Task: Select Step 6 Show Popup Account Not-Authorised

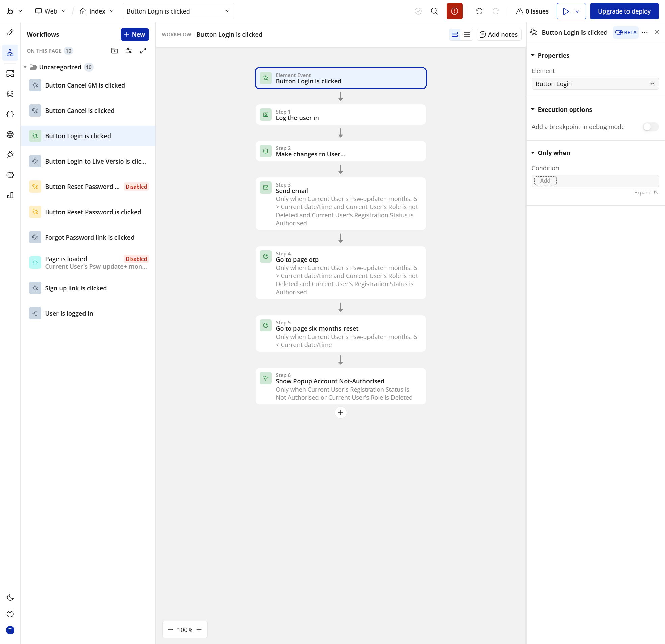Action: point(341,386)
